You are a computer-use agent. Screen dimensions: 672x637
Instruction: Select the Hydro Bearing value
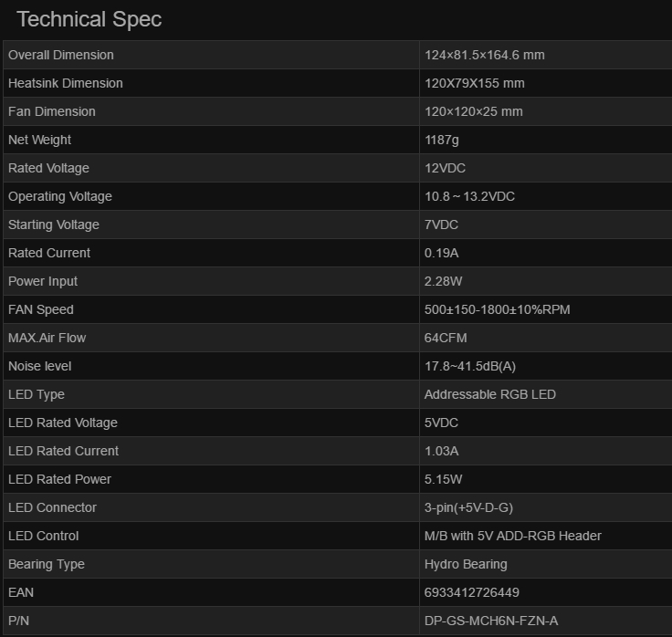(x=466, y=564)
